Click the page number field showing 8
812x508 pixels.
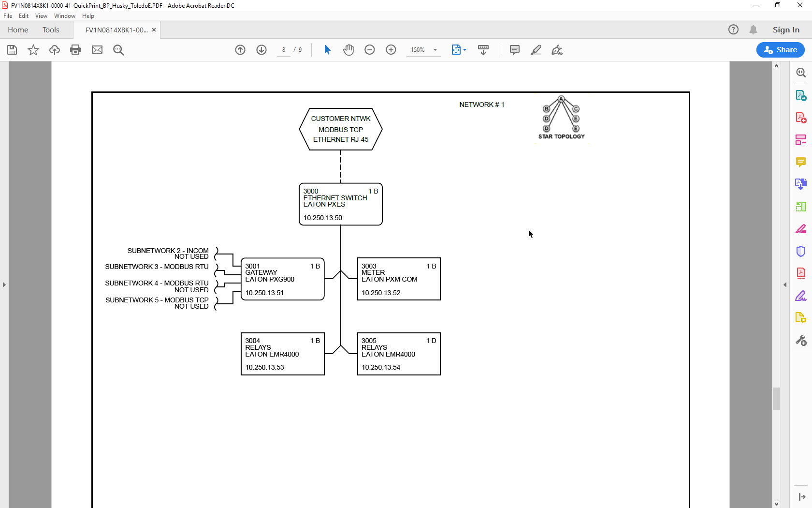pos(284,50)
